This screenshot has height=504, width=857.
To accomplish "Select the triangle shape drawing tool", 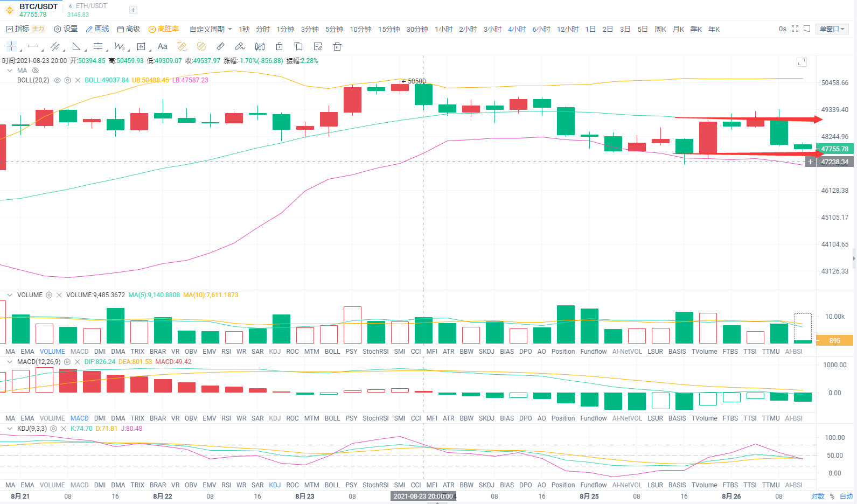I will (76, 46).
